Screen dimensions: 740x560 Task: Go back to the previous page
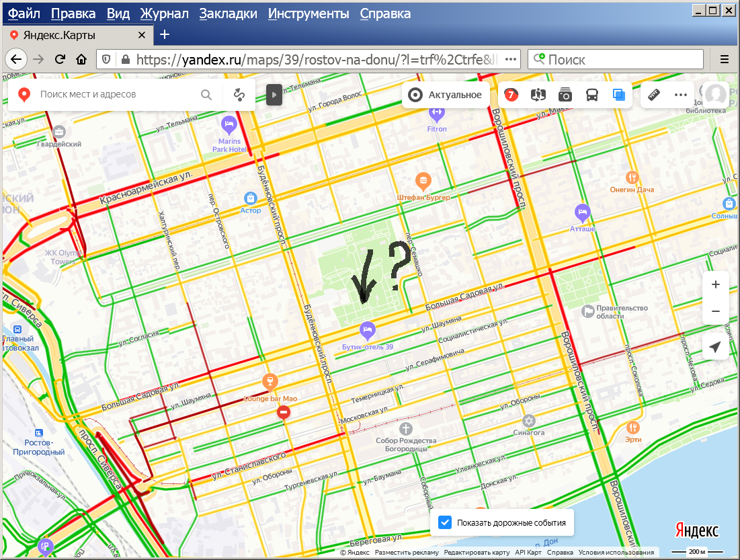pos(16,59)
